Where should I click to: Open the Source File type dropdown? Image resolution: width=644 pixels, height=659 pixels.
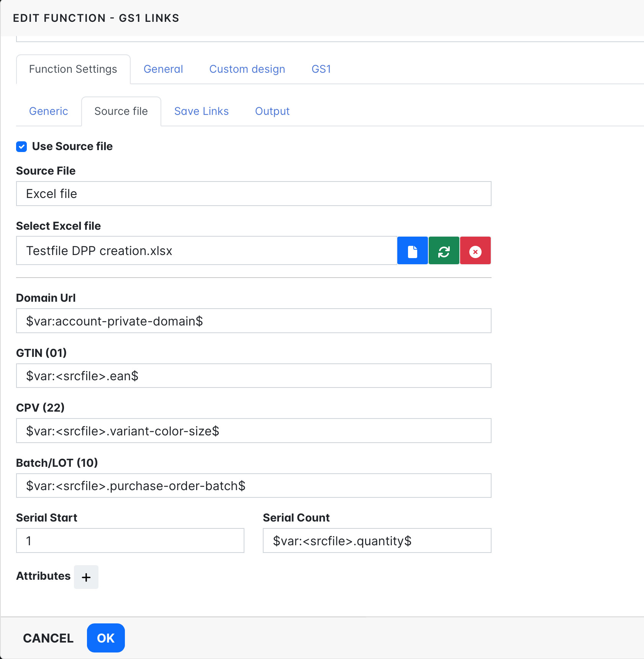(x=253, y=194)
